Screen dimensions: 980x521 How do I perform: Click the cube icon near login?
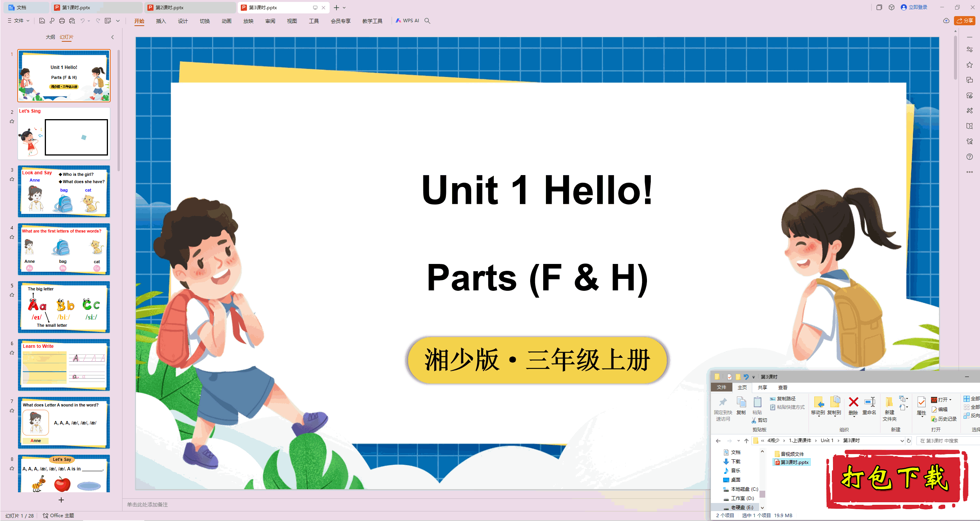click(x=892, y=7)
